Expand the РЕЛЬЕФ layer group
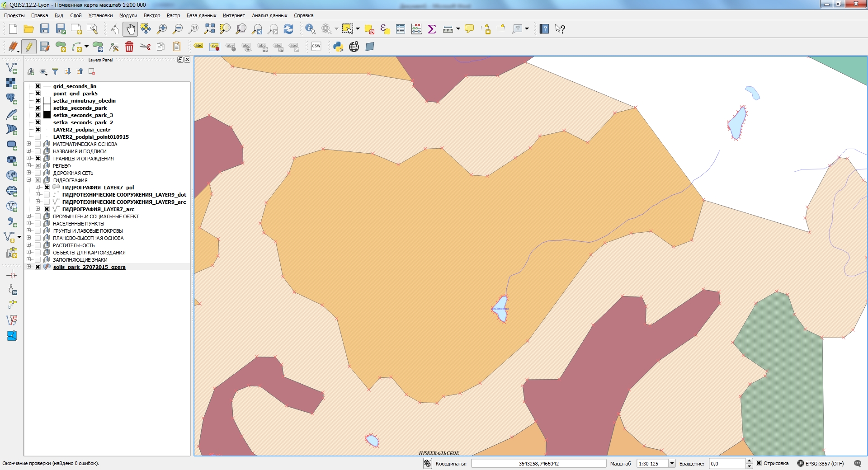The image size is (868, 470). (29, 165)
